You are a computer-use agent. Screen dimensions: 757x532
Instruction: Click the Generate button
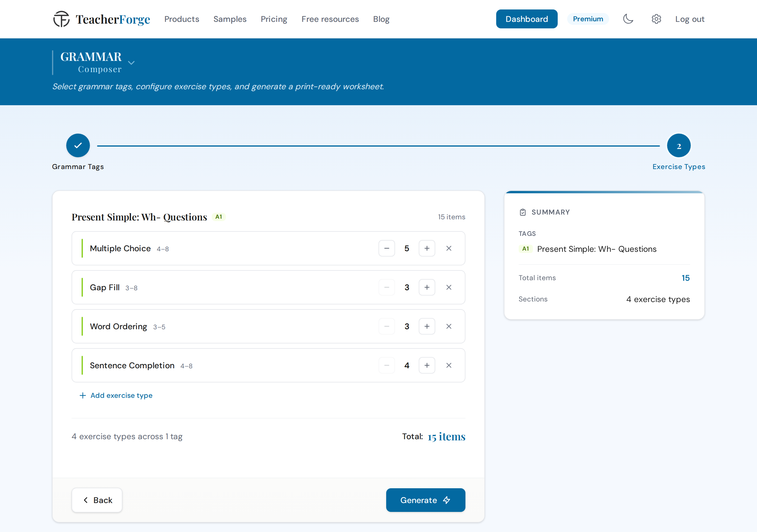coord(425,500)
